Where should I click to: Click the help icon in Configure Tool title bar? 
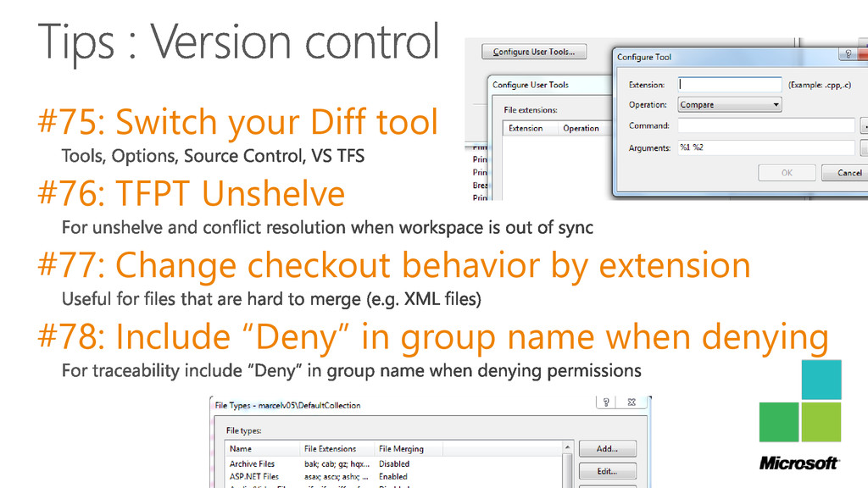click(848, 54)
